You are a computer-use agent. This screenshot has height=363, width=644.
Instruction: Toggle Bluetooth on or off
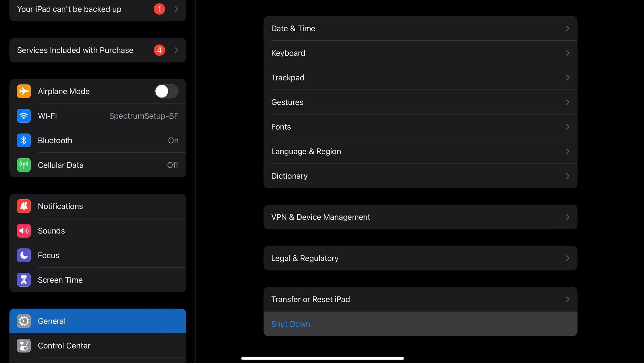97,140
